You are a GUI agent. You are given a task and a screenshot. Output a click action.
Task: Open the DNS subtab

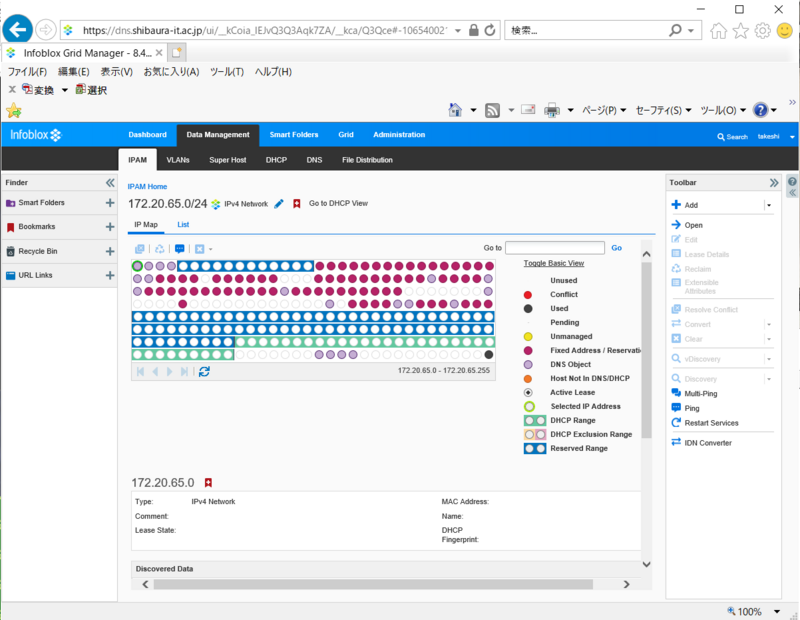(x=314, y=160)
